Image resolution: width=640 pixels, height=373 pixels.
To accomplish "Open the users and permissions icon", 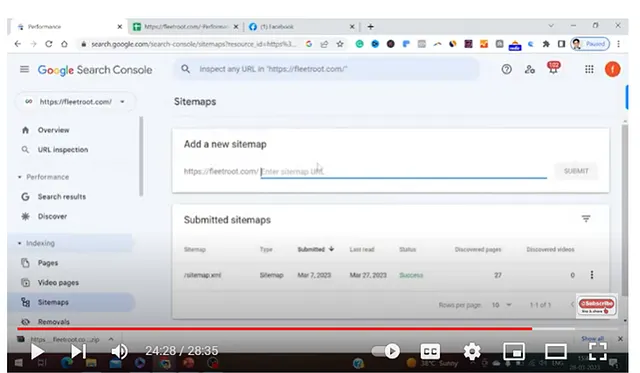I will 530,69.
